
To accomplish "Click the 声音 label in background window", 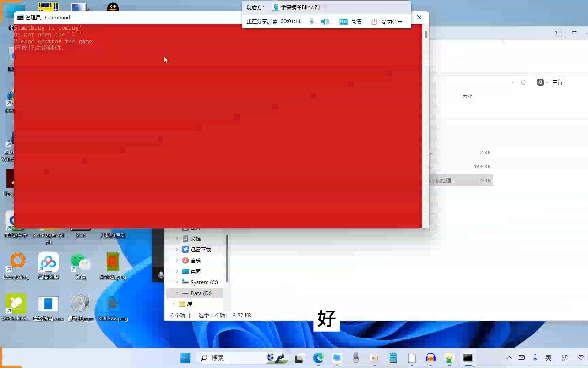I will [x=557, y=82].
